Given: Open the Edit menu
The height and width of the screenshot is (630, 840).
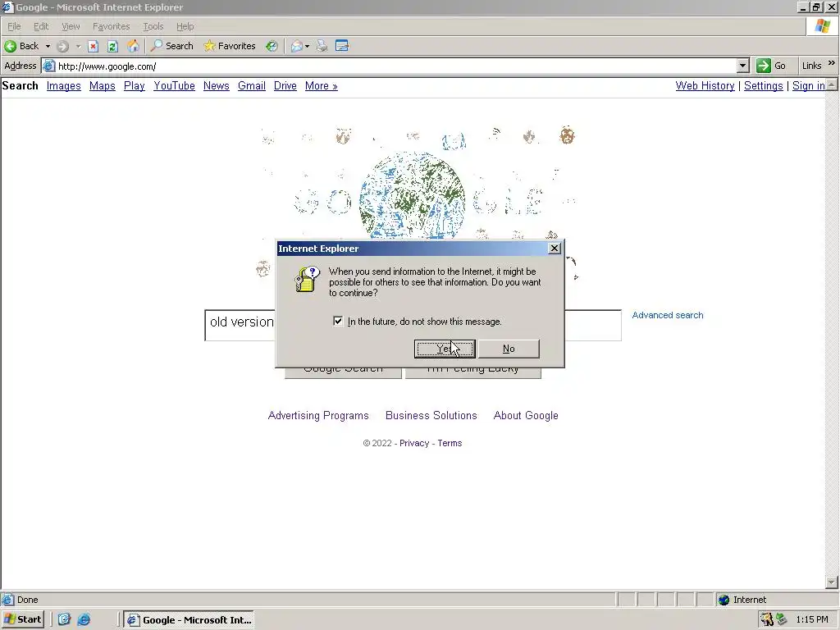Looking at the screenshot, I should coord(41,26).
